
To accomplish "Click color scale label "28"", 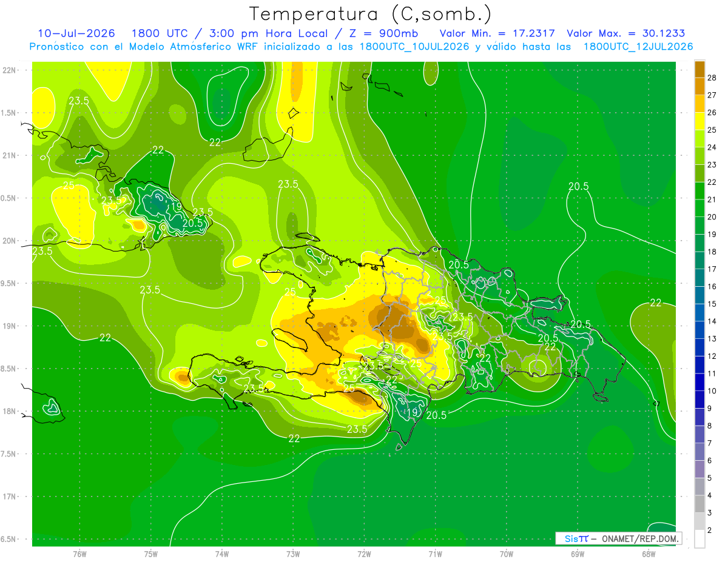I will [712, 78].
